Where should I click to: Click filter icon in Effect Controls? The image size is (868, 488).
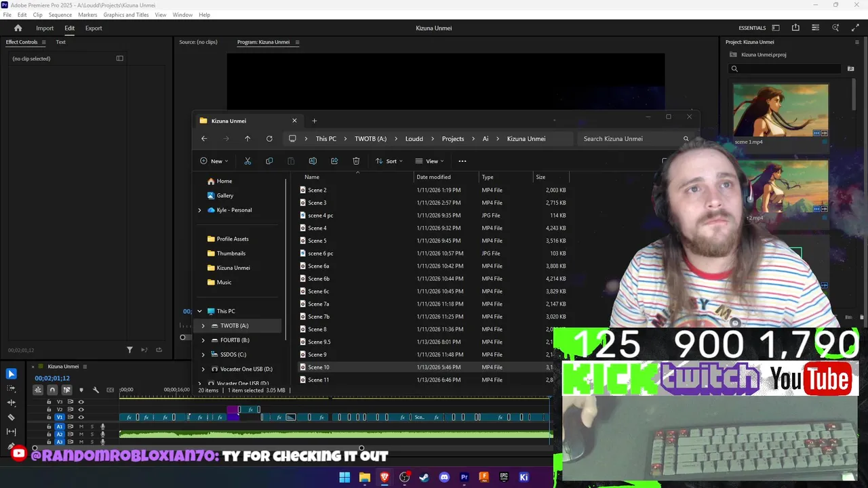[x=130, y=350]
